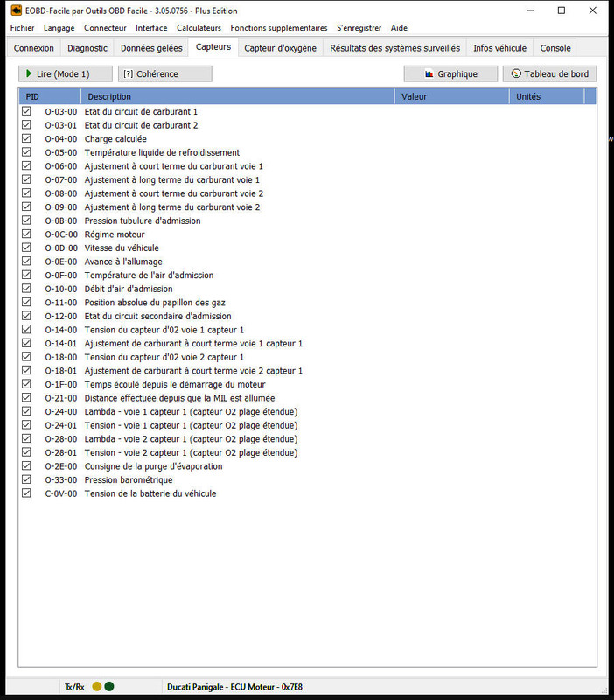The width and height of the screenshot is (614, 700).
Task: Toggle Pression tubulure d'admission checkbox
Action: tap(26, 220)
